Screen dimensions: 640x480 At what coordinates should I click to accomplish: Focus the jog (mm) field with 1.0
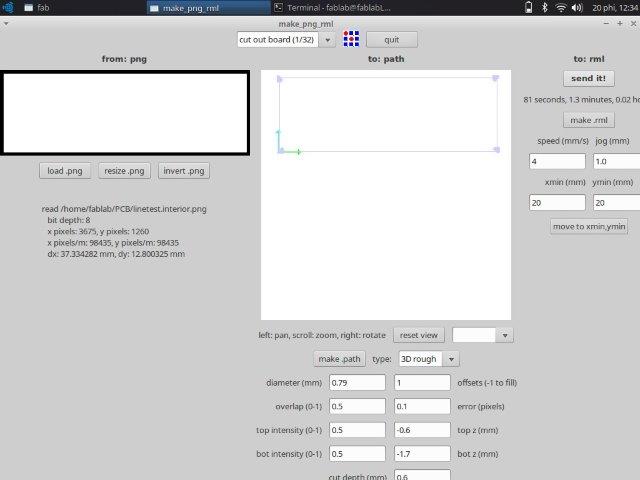616,161
